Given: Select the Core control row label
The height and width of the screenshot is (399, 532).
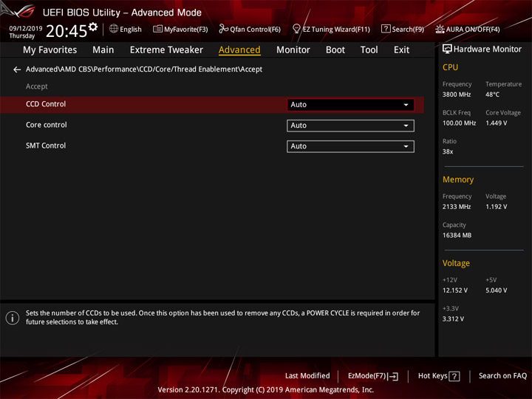Looking at the screenshot, I should pyautogui.click(x=47, y=125).
